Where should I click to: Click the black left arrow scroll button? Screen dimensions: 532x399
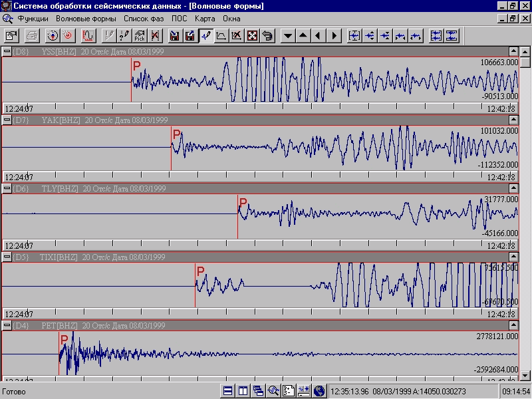(x=319, y=35)
